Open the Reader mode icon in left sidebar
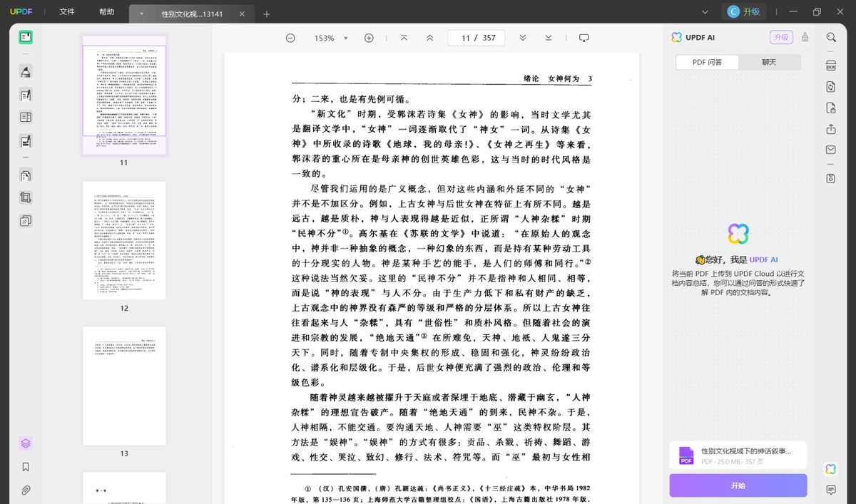The width and height of the screenshot is (856, 504). [26, 37]
